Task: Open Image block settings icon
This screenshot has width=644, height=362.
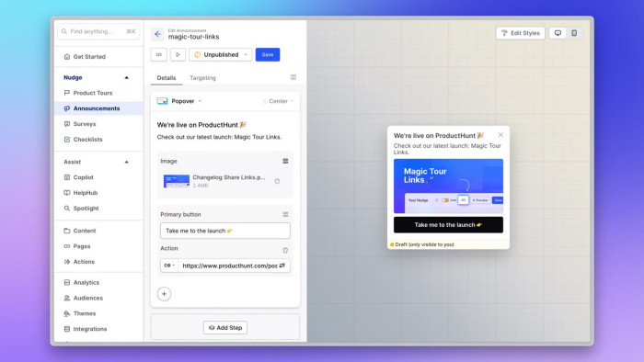Action: point(285,161)
